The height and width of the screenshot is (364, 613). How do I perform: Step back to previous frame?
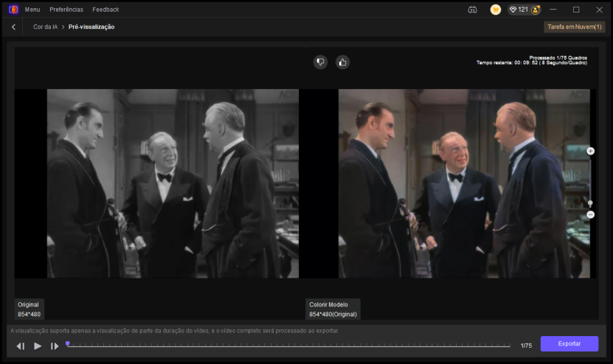point(21,346)
